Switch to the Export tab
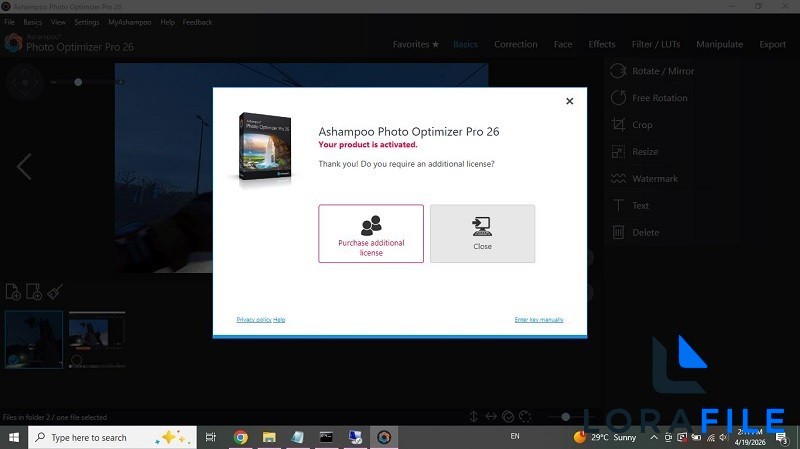The height and width of the screenshot is (449, 800). pyautogui.click(x=772, y=44)
